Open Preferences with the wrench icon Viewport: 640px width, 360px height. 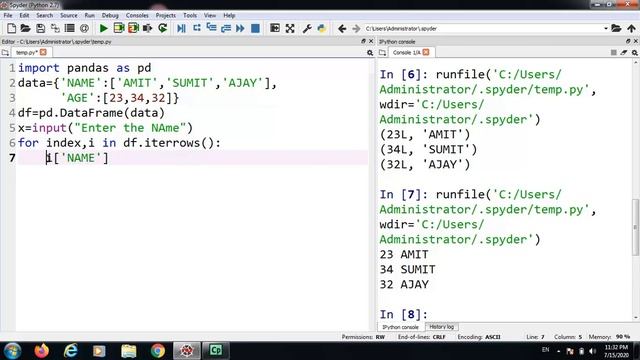tap(307, 28)
